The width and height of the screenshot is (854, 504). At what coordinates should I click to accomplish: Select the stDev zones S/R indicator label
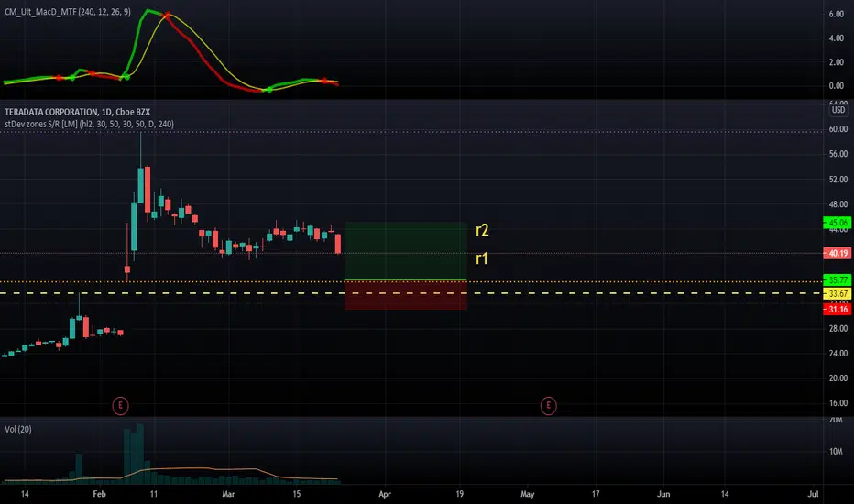tap(89, 125)
